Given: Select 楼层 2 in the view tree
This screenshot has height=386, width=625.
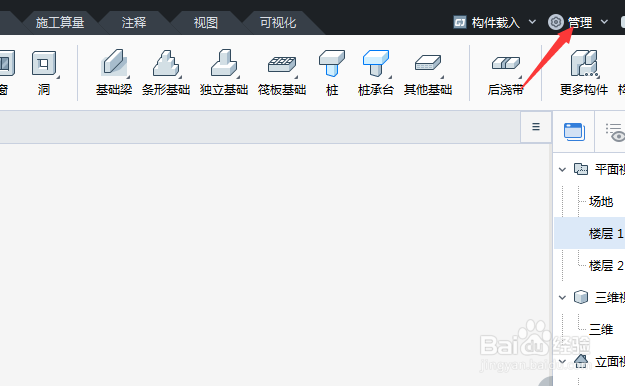Looking at the screenshot, I should tap(606, 265).
